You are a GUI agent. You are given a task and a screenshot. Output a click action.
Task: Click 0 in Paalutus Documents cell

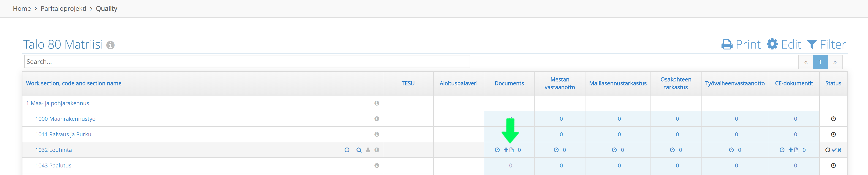[511, 166]
